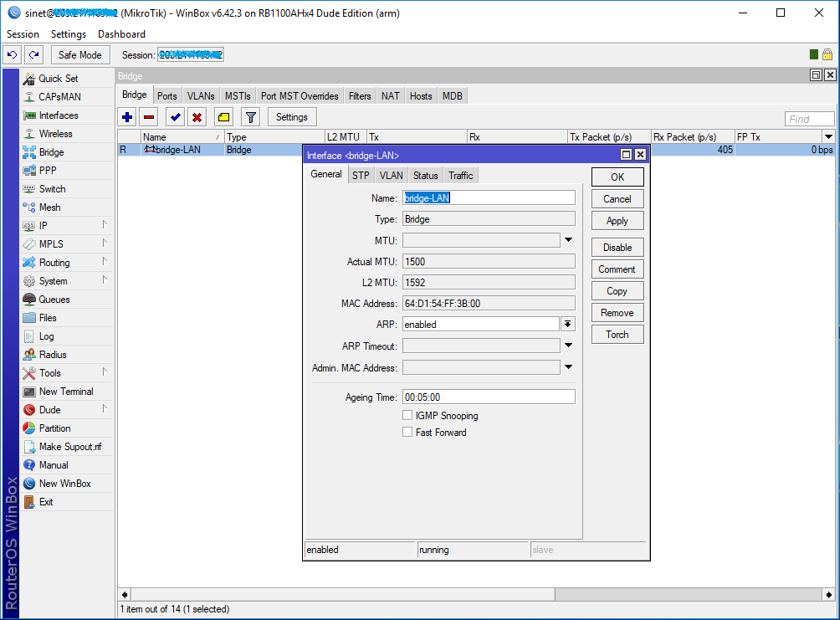Click the Name input field
The image size is (840, 620).
point(489,197)
